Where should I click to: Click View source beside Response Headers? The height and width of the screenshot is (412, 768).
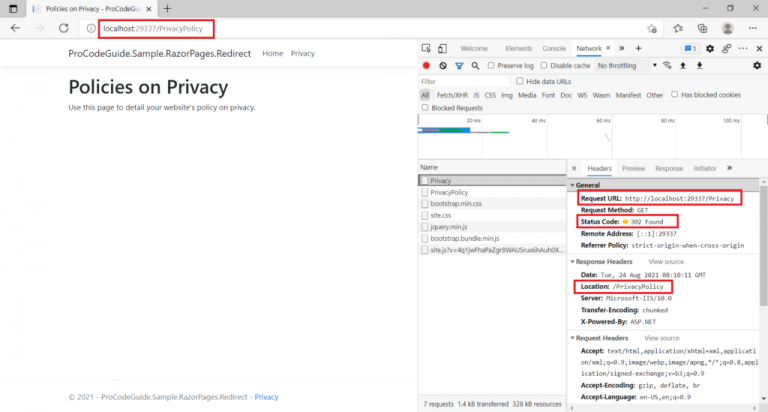pos(665,261)
